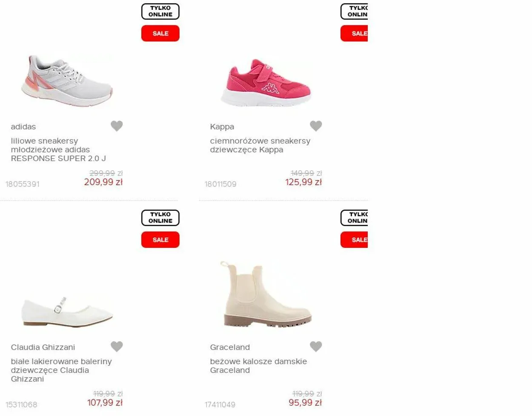Open ciemnoróżowe sneakersy dziewczęce Kappa link
The image size is (532, 416).
click(260, 145)
